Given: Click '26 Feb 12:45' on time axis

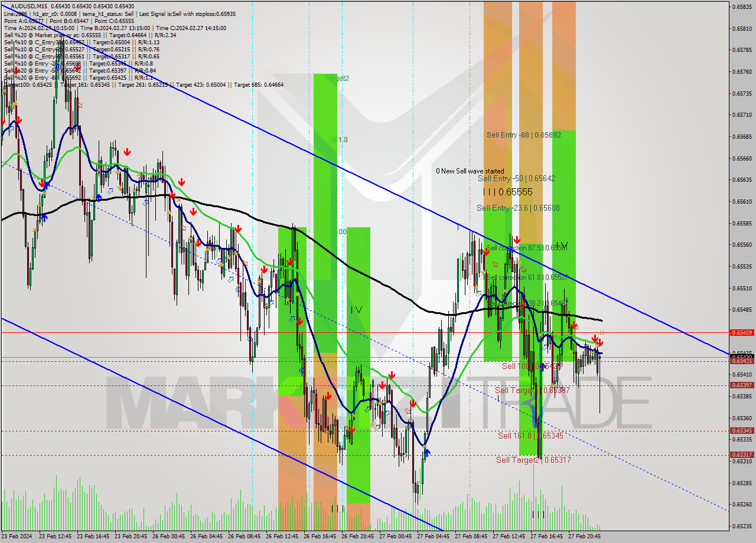Looking at the screenshot, I should pyautogui.click(x=282, y=537).
